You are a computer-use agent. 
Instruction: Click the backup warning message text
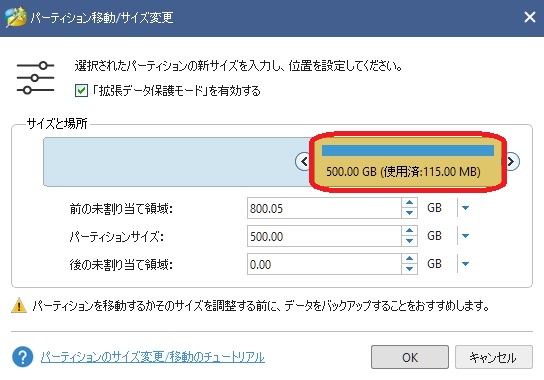(261, 306)
